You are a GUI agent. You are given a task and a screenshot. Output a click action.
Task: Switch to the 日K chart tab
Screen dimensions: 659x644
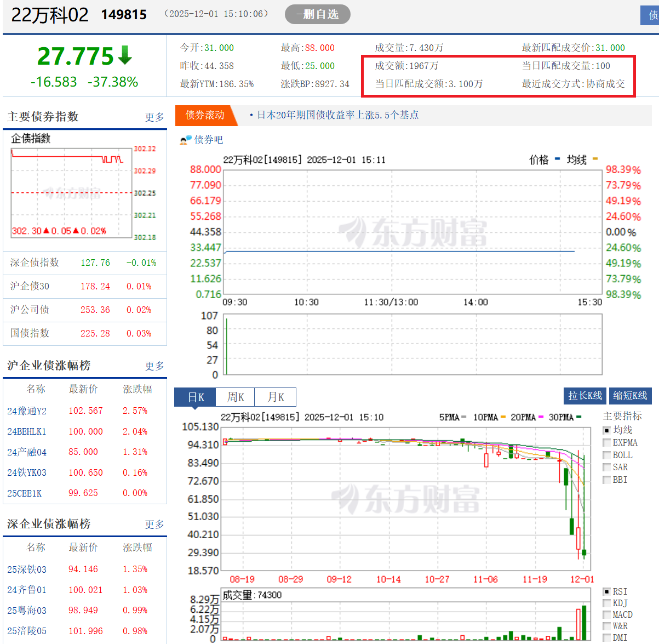pos(195,397)
